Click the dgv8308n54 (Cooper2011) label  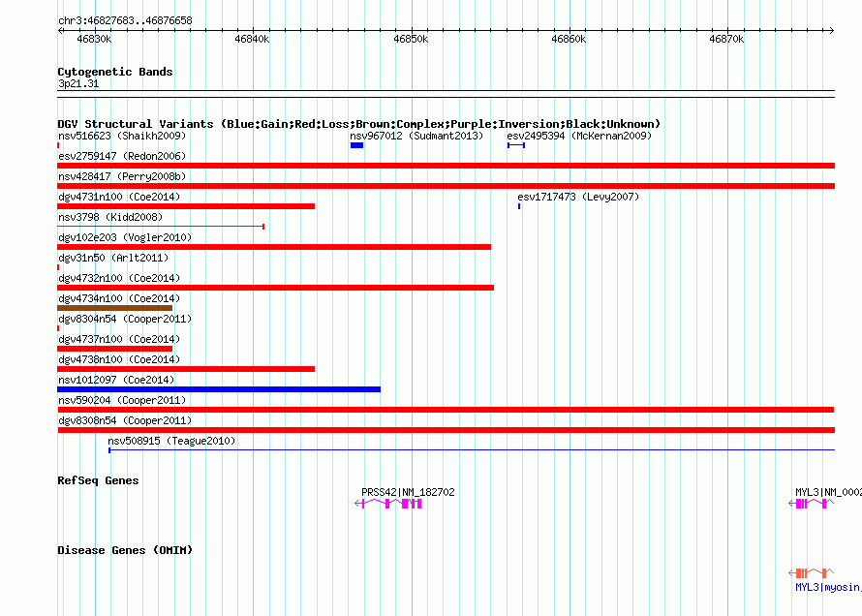point(125,420)
